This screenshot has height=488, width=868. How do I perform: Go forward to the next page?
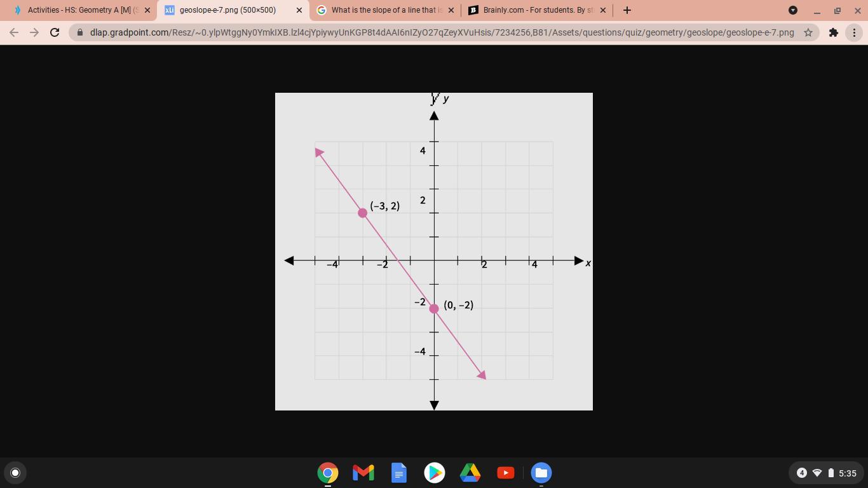pyautogui.click(x=34, y=32)
